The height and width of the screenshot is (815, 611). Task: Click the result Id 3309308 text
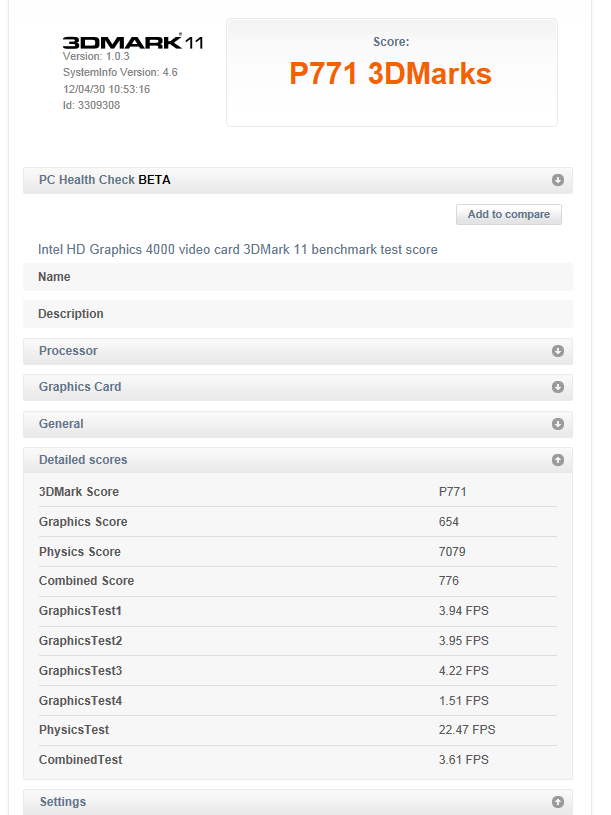(x=92, y=105)
